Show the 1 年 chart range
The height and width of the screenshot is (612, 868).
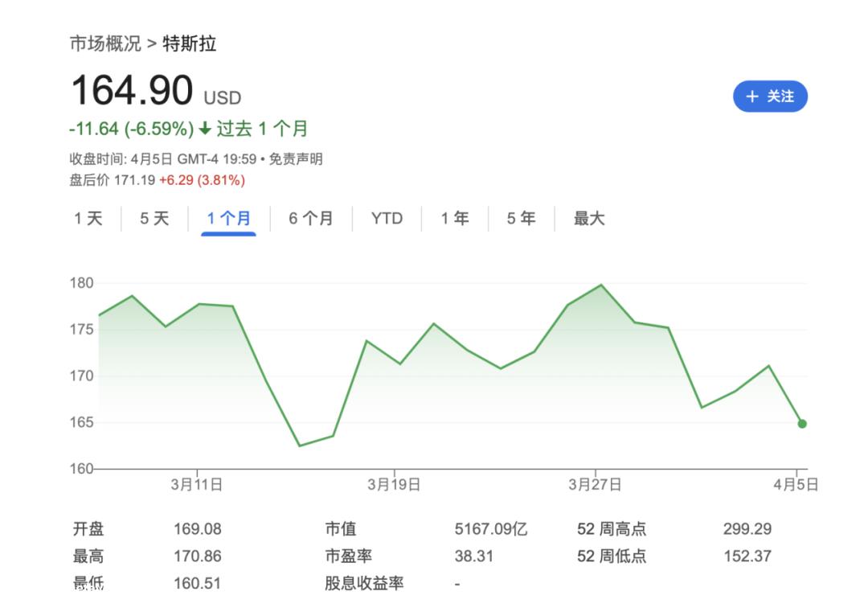455,218
